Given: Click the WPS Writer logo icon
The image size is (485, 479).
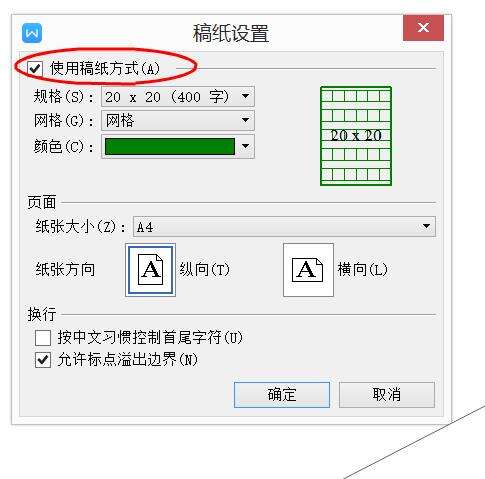Looking at the screenshot, I should point(32,33).
